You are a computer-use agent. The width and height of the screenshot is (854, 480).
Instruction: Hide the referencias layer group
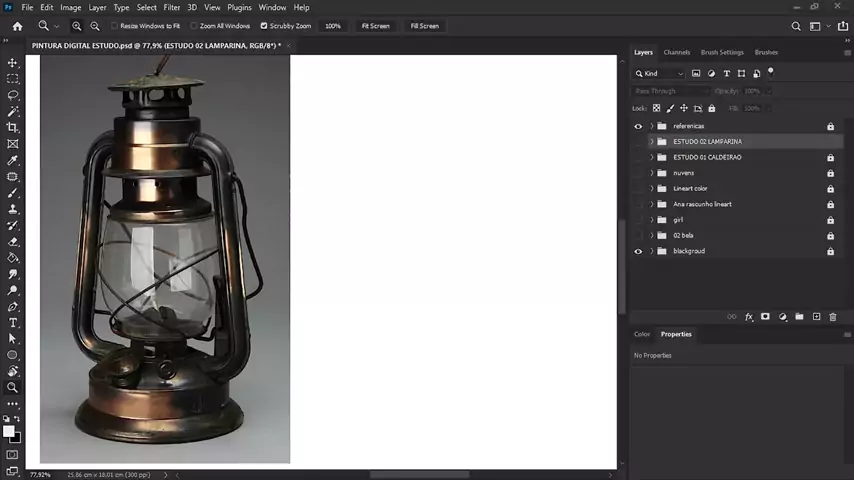638,126
